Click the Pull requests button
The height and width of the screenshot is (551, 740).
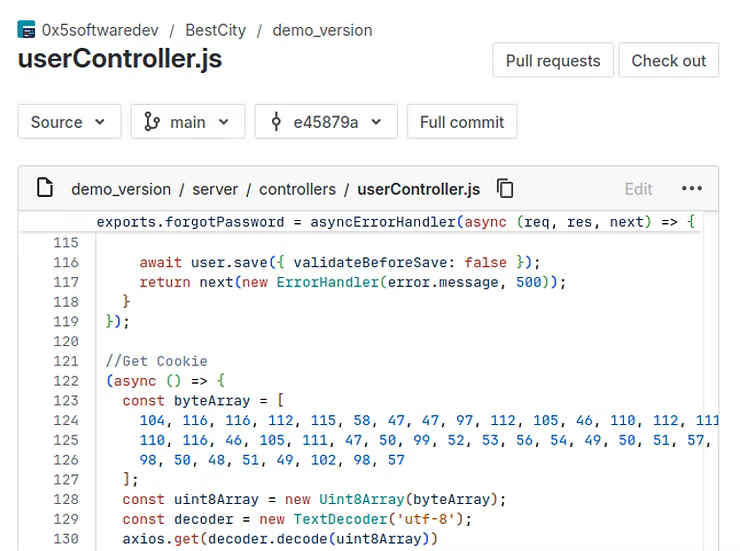pyautogui.click(x=553, y=60)
